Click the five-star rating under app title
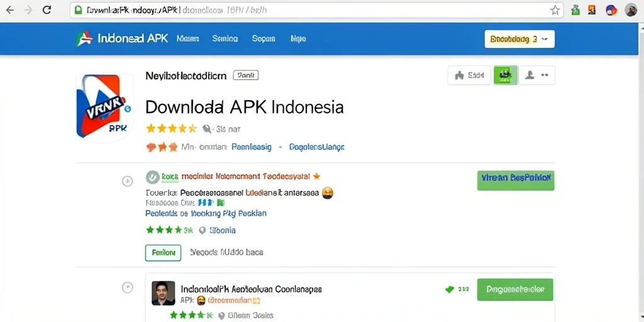 tap(172, 129)
